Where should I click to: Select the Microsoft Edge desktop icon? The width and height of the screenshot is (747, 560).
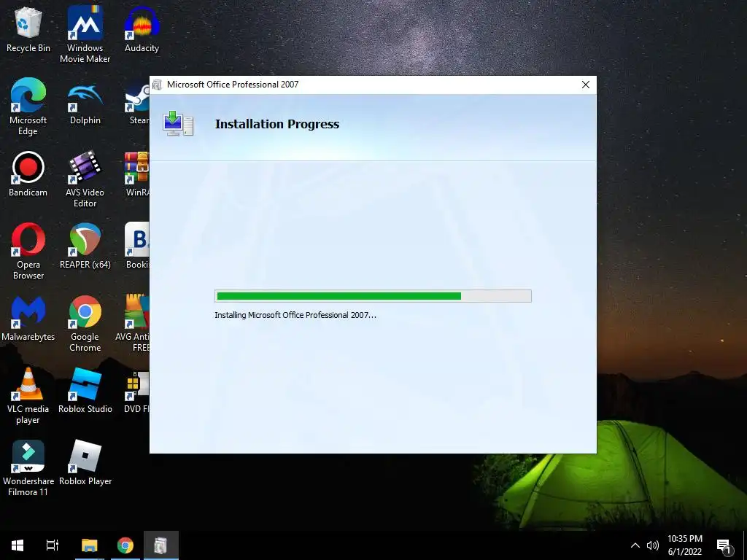tap(28, 107)
